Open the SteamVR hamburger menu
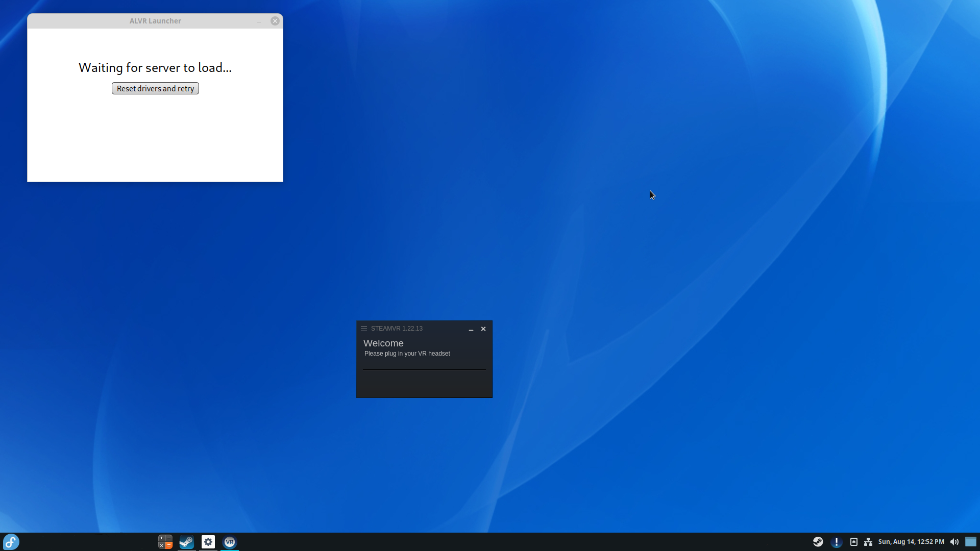This screenshot has width=980, height=551. pyautogui.click(x=364, y=329)
